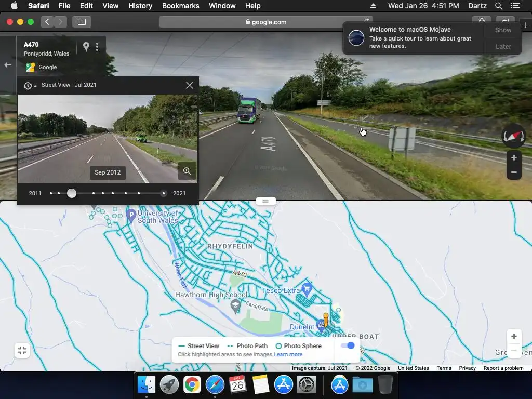This screenshot has width=532, height=399.
Task: Open the Sep 2012 historical image thumbnail
Action: [x=108, y=138]
